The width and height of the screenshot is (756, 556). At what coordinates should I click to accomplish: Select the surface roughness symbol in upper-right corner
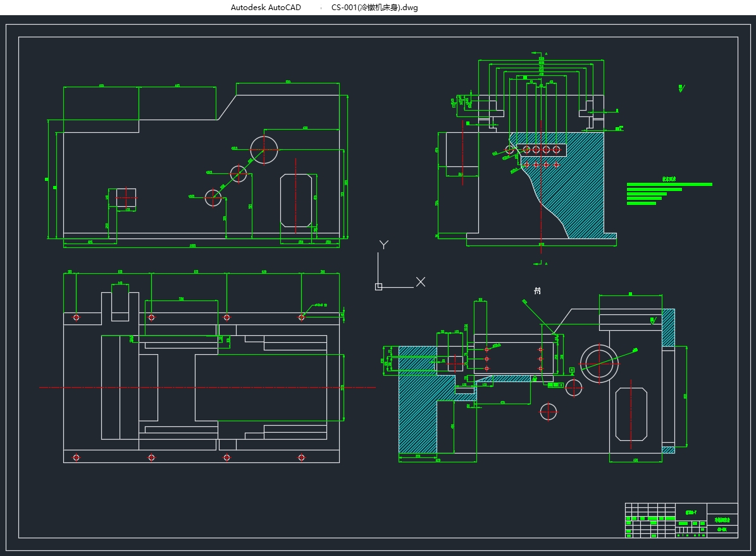pos(681,89)
